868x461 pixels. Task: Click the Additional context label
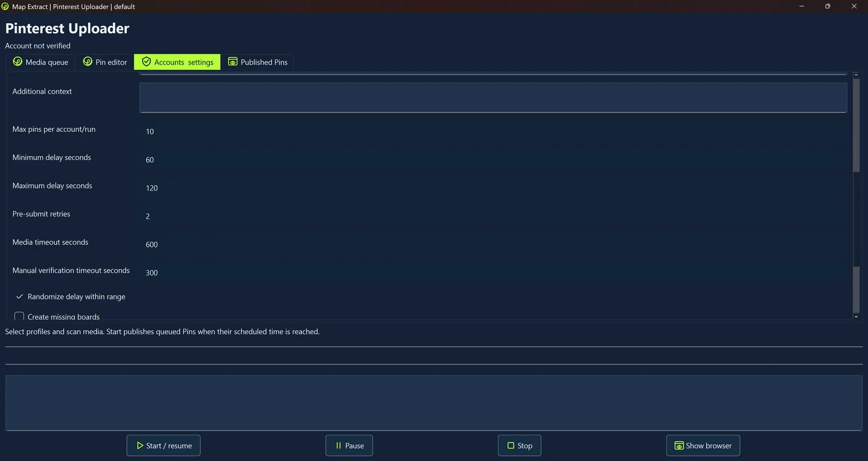[42, 92]
